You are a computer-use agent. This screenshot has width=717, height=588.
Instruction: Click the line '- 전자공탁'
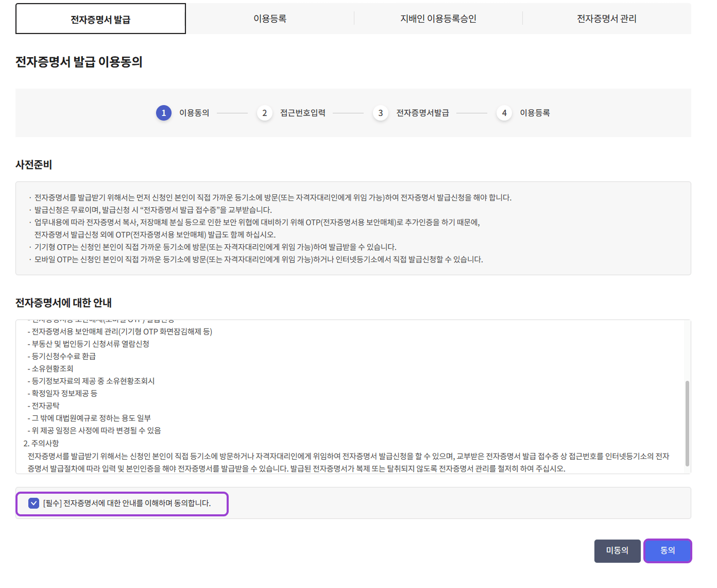point(43,406)
